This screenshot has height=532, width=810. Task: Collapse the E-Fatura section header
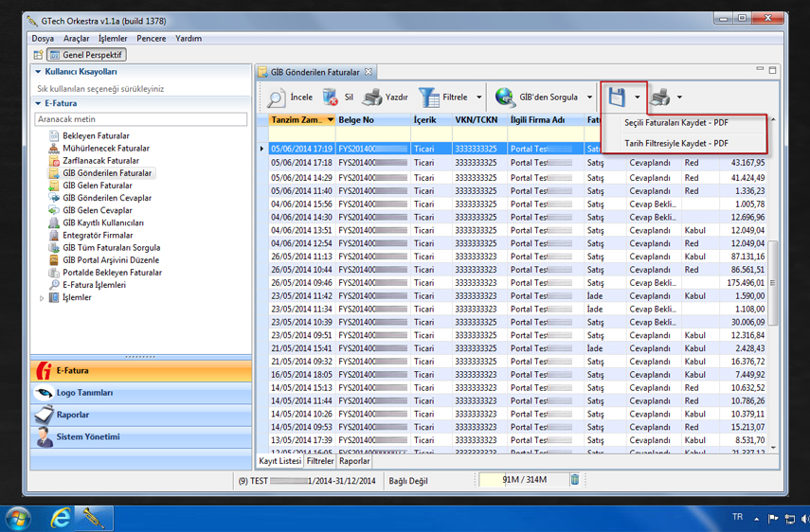38,103
